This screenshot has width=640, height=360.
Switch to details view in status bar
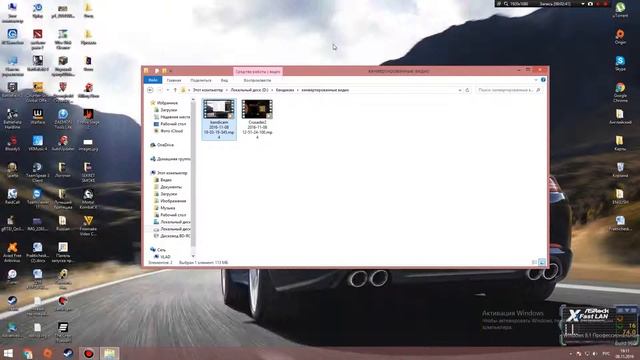pyautogui.click(x=535, y=262)
